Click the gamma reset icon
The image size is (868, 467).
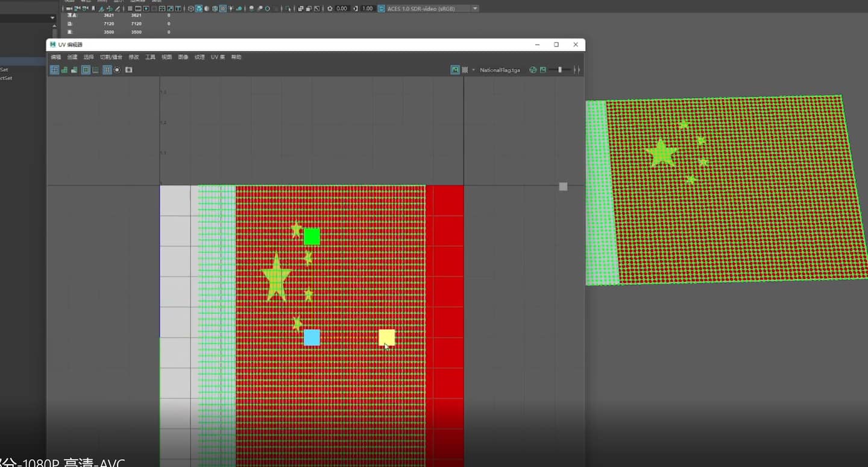point(356,8)
